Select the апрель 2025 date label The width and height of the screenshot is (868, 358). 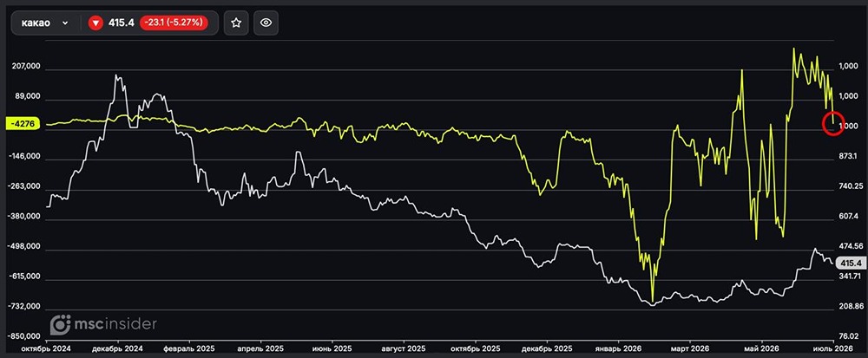coord(260,349)
